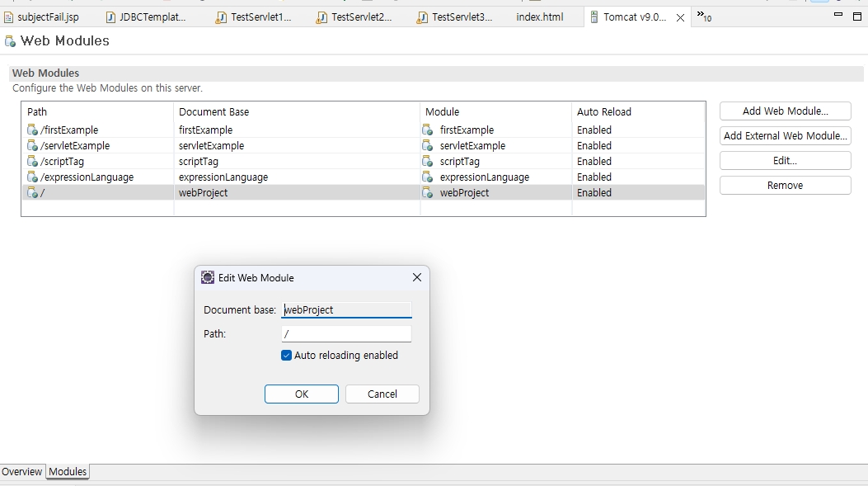Click the webProject module icon
This screenshot has height=486, width=868.
tap(427, 193)
